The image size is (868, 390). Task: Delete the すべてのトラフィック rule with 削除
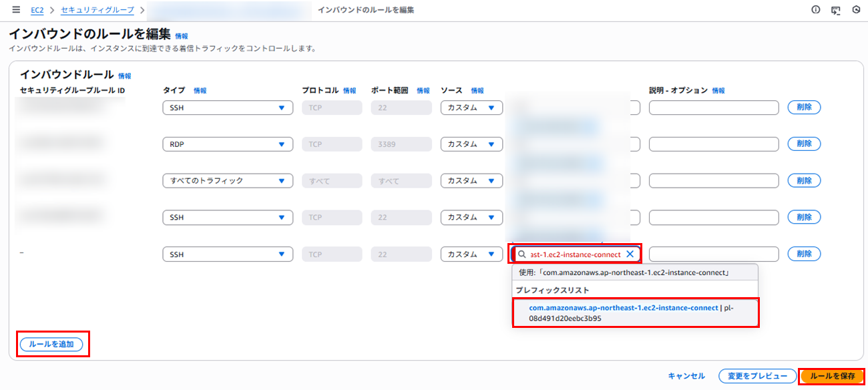tap(804, 180)
